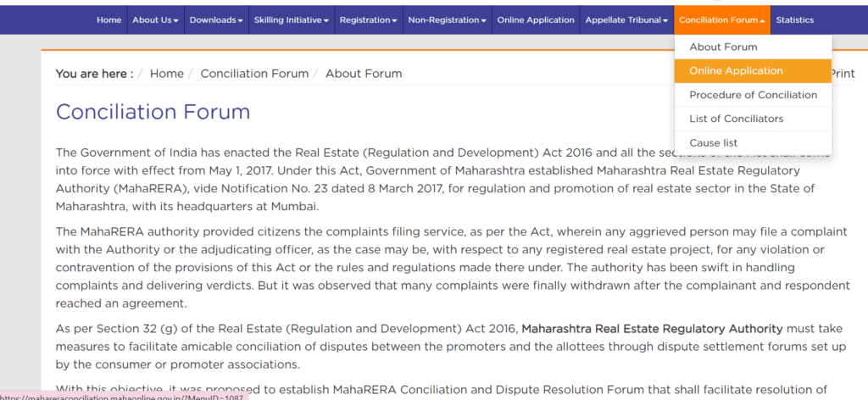Click the Print link
This screenshot has width=868, height=400.
tap(843, 74)
